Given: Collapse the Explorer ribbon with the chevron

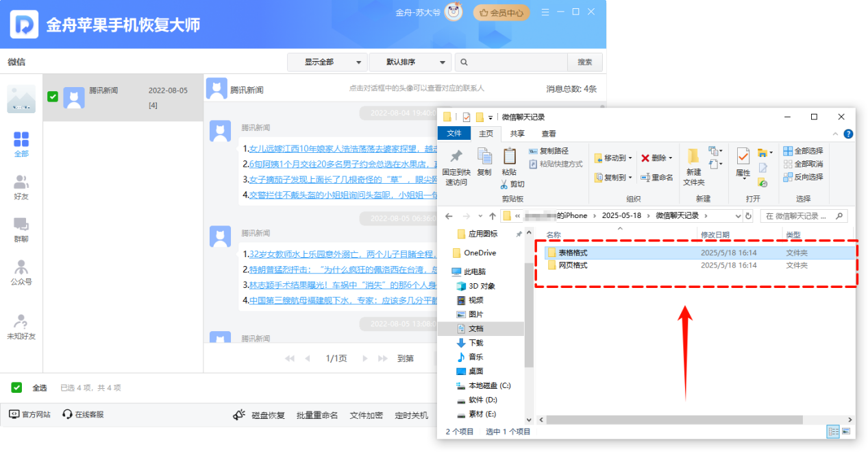Looking at the screenshot, I should coord(835,134).
